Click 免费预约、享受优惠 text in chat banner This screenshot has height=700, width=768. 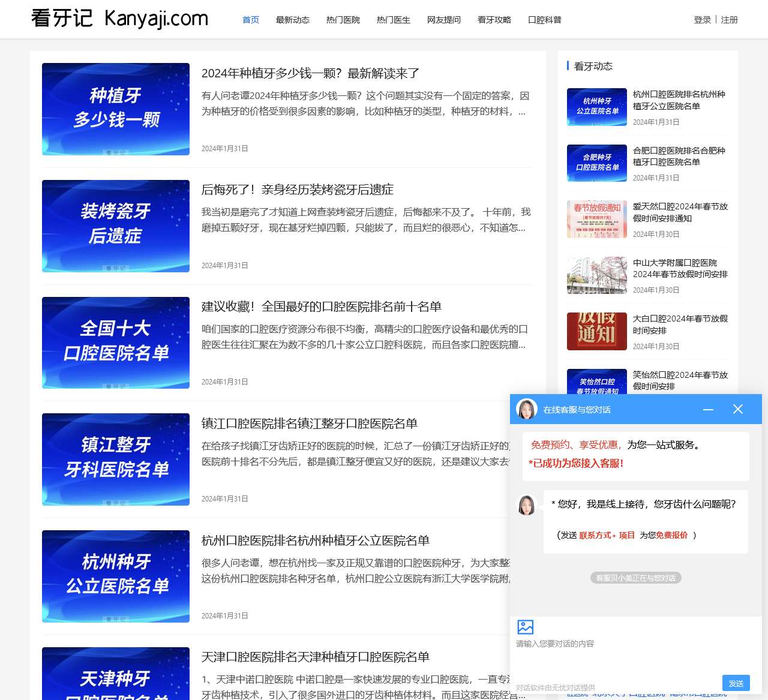click(575, 445)
